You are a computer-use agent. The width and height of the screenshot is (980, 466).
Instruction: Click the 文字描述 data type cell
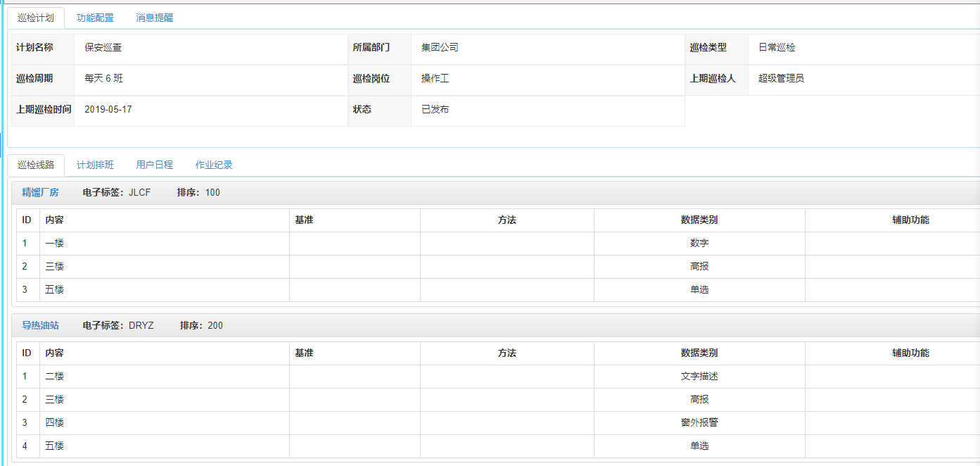(699, 376)
